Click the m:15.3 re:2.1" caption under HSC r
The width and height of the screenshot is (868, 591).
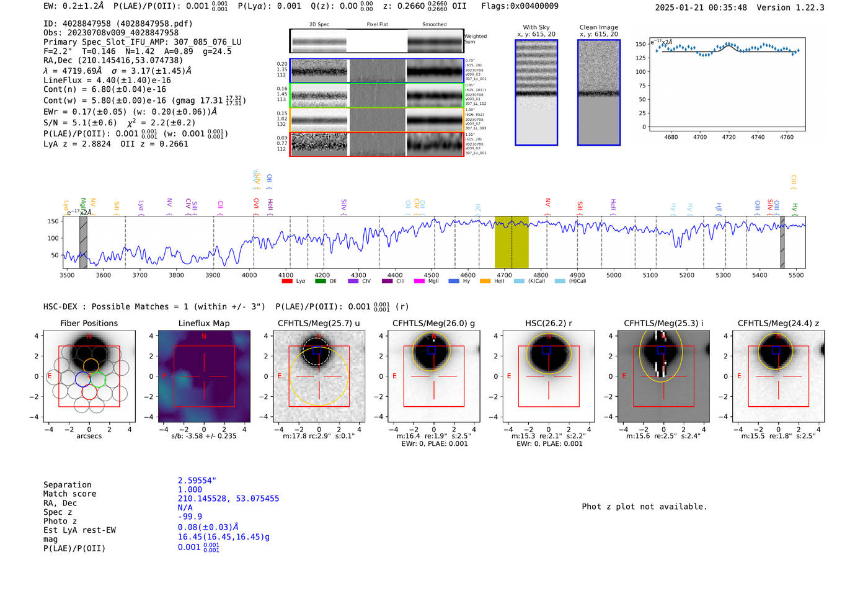(x=549, y=436)
